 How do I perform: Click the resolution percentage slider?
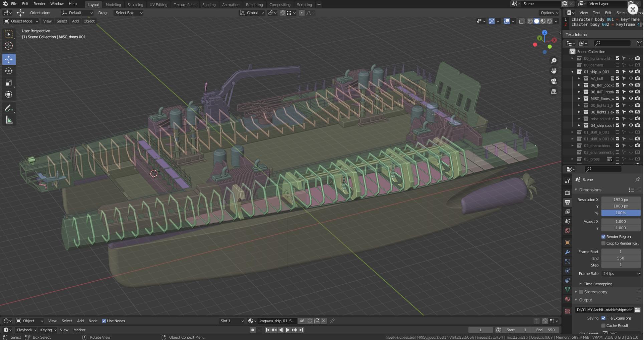coord(620,213)
